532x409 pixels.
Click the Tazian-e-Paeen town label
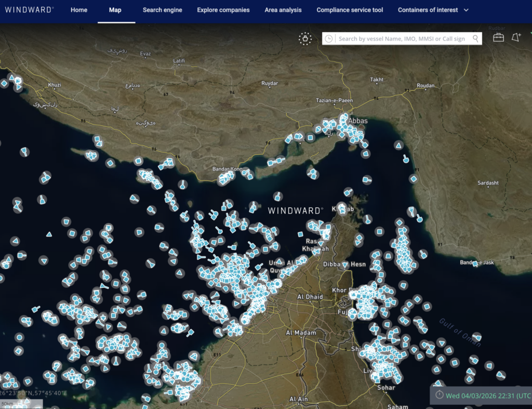334,100
